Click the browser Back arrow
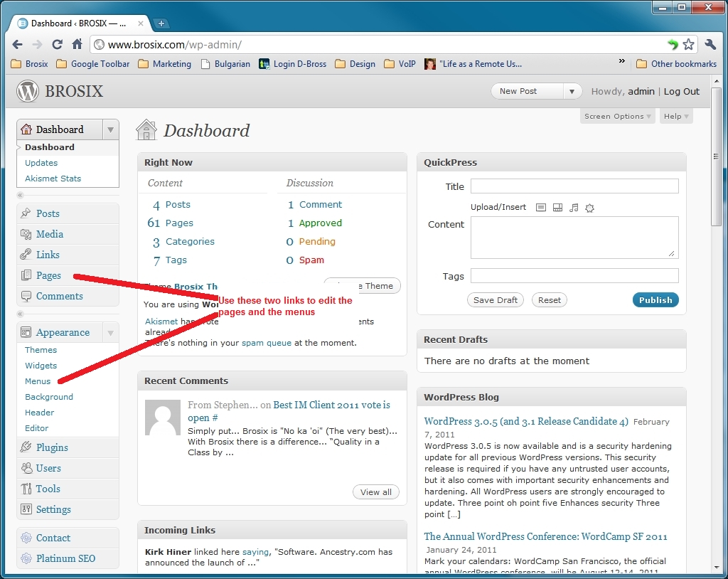 coord(17,45)
